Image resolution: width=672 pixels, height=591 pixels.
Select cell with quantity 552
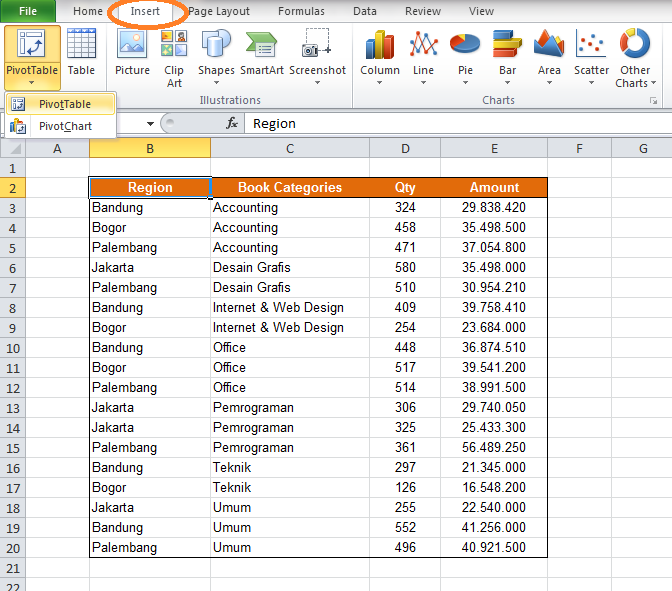click(x=405, y=527)
